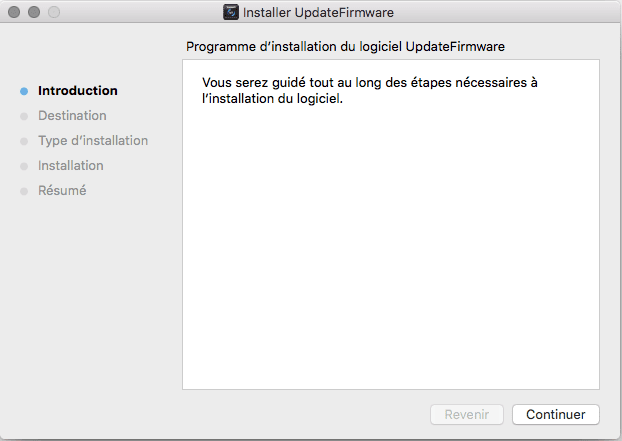Image resolution: width=622 pixels, height=441 pixels.
Task: Click the gray bullet beside Destination
Action: (24, 116)
